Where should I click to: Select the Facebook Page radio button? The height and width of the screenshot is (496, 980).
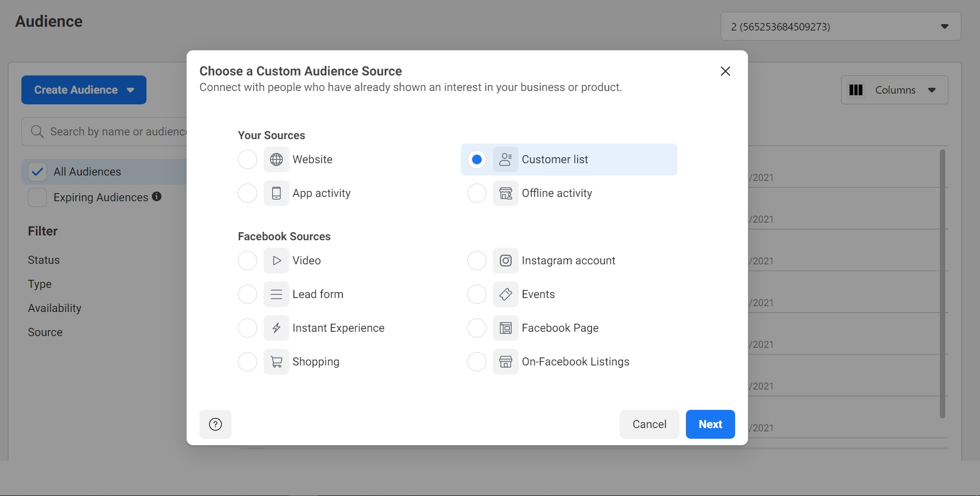pos(477,328)
